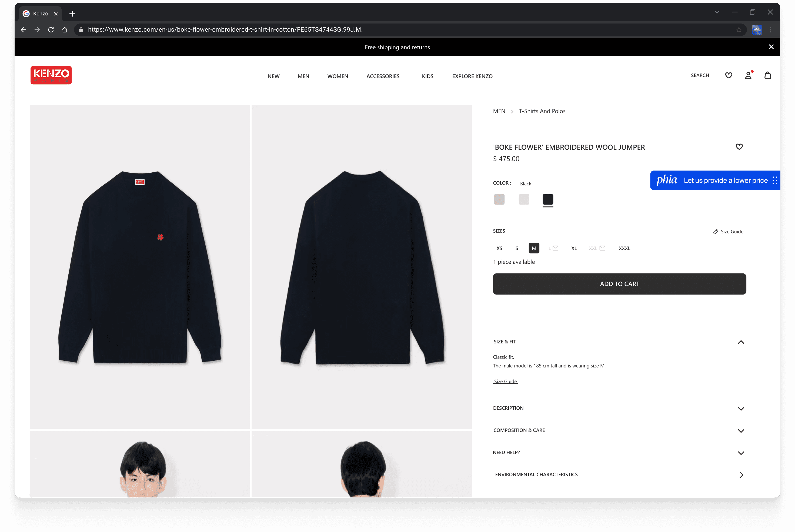Image resolution: width=795 pixels, height=532 pixels.
Task: Click the account profile icon
Action: tap(748, 75)
